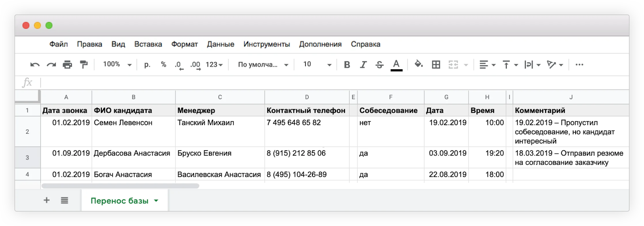The width and height of the screenshot is (644, 226).
Task: Select the Paint format roller icon
Action: pos(84,64)
